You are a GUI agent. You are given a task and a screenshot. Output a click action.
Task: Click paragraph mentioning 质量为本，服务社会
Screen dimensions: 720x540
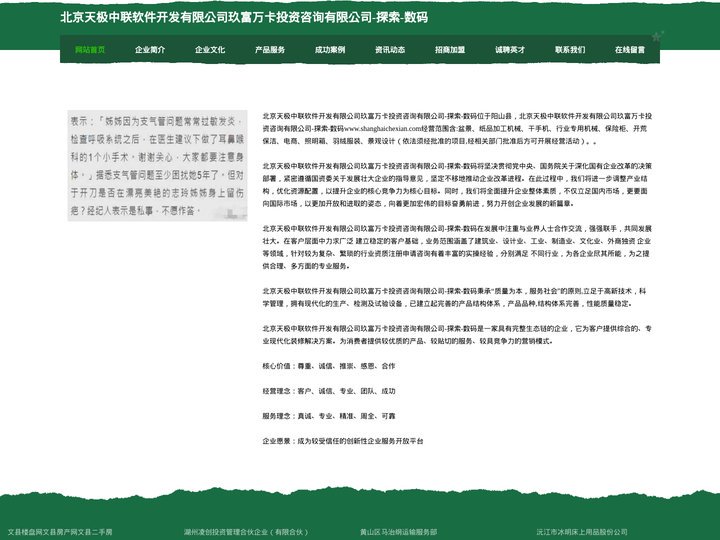[455, 297]
